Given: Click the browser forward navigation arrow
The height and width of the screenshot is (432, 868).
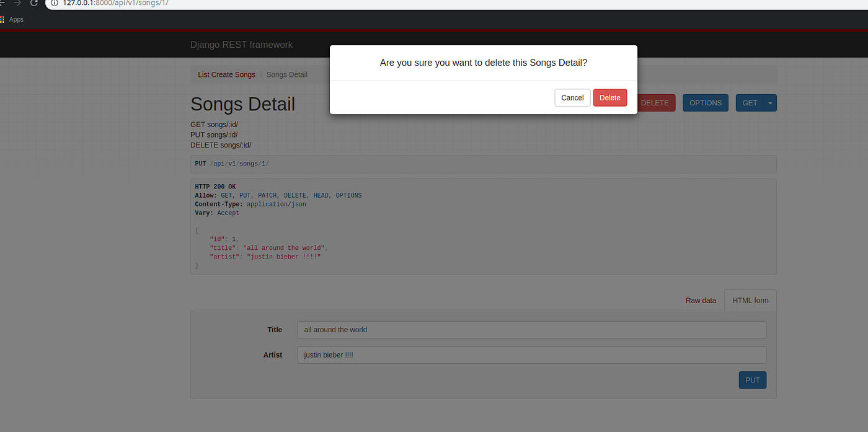Looking at the screenshot, I should click(x=17, y=3).
